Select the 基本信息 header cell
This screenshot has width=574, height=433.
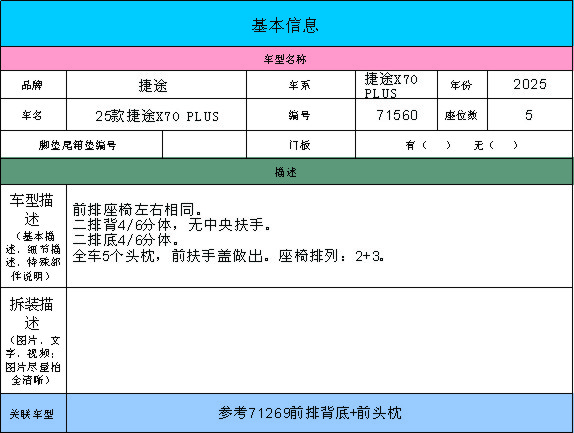(x=287, y=24)
